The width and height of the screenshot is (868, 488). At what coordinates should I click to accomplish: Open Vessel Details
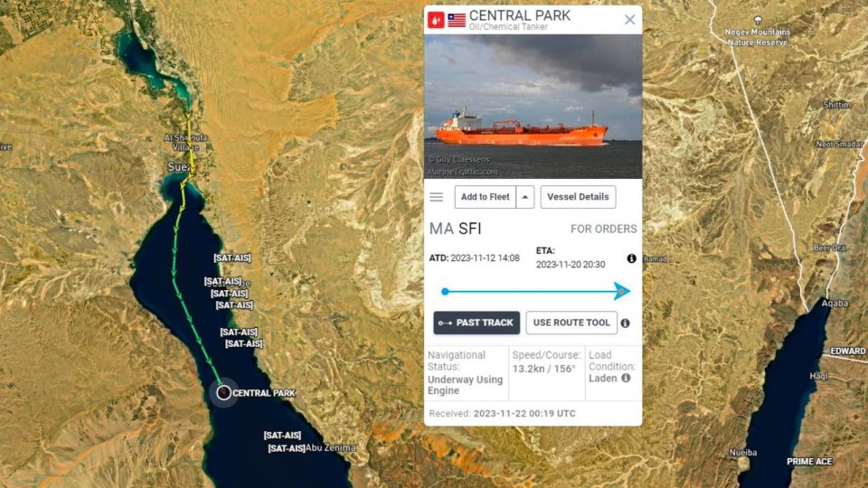(x=578, y=197)
